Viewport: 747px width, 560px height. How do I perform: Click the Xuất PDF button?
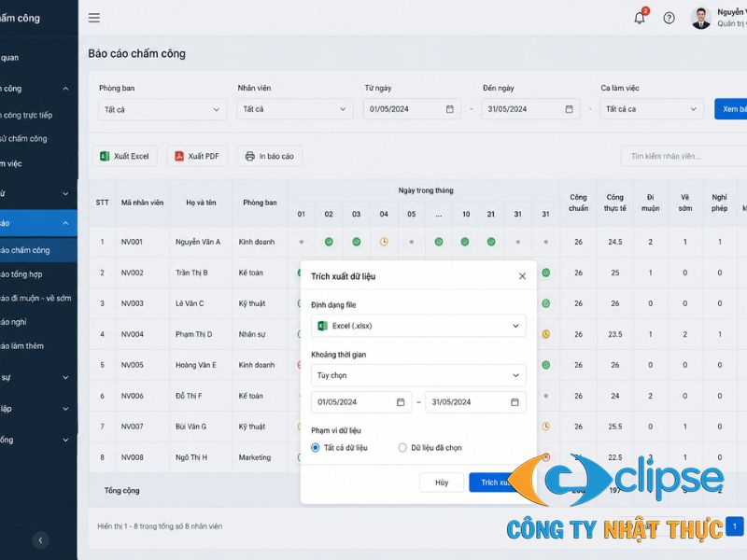197,156
